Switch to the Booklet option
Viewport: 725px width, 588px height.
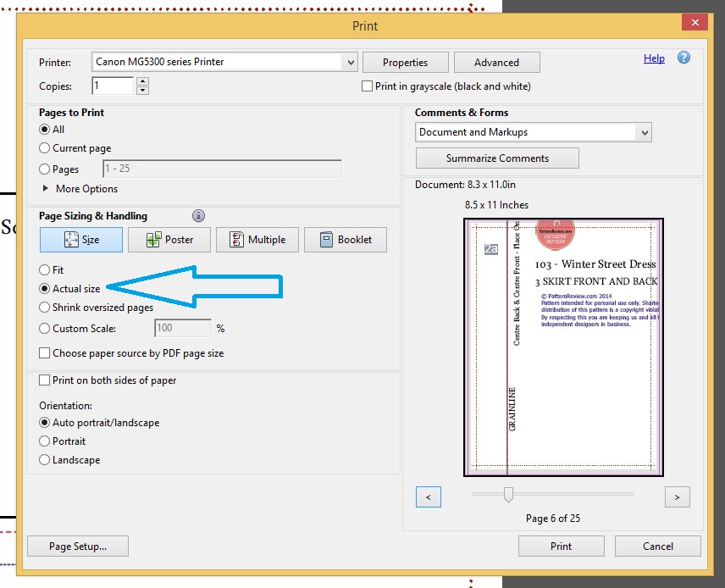click(346, 240)
